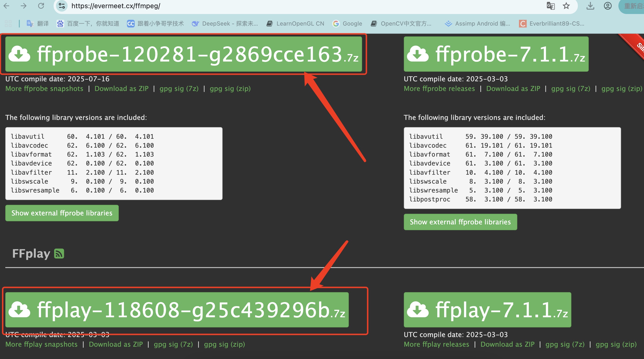644x359 pixels.
Task: Open the OpenCV中文官方 bookmark
Action: pos(401,23)
